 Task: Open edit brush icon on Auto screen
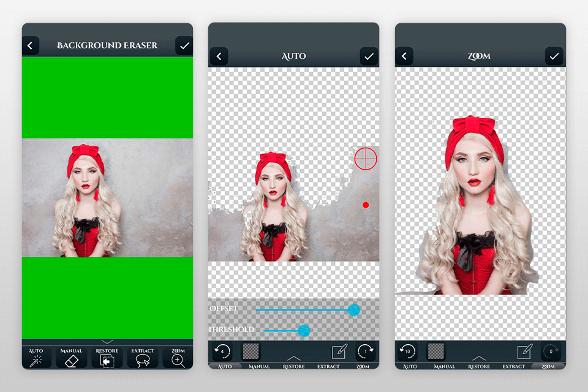(x=340, y=352)
